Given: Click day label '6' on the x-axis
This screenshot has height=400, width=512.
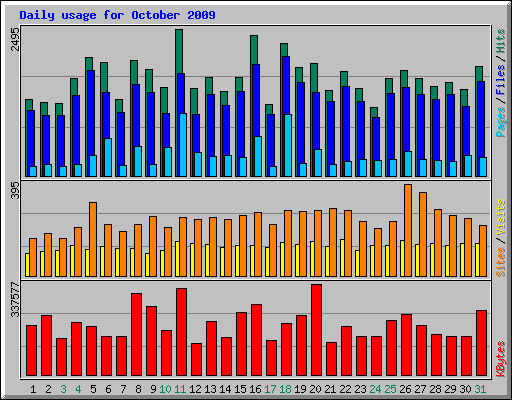Looking at the screenshot, I should [108, 389].
